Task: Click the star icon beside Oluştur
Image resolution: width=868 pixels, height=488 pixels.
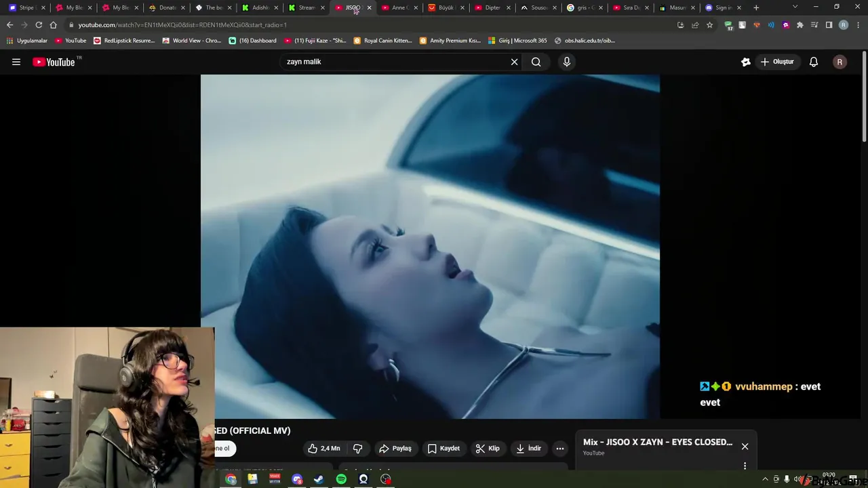Action: click(x=746, y=62)
